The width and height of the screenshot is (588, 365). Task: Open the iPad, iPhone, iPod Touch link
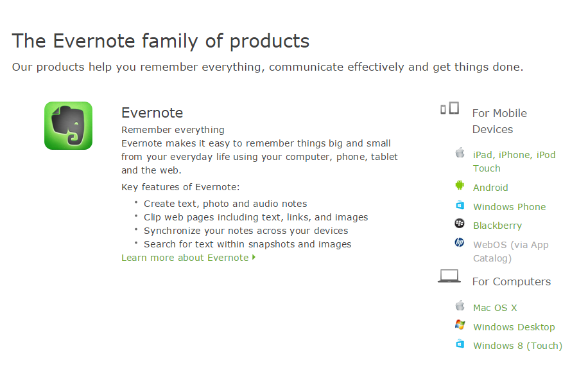[x=514, y=161]
